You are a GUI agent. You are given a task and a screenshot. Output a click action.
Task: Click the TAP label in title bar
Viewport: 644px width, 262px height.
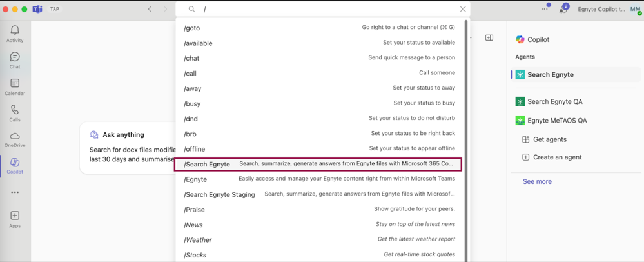click(54, 9)
